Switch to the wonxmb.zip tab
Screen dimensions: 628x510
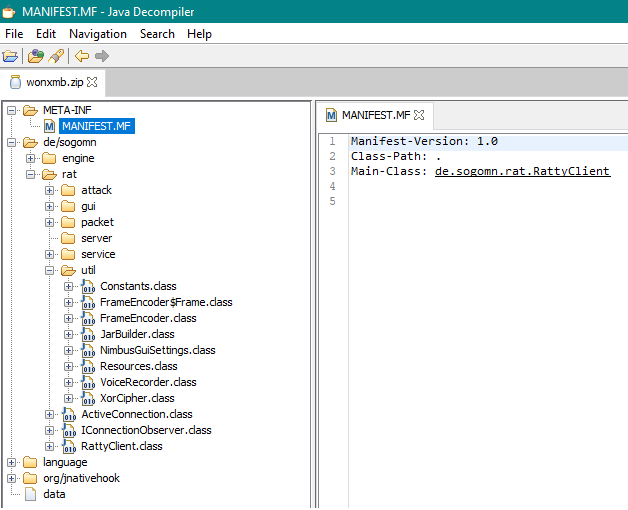pyautogui.click(x=54, y=82)
